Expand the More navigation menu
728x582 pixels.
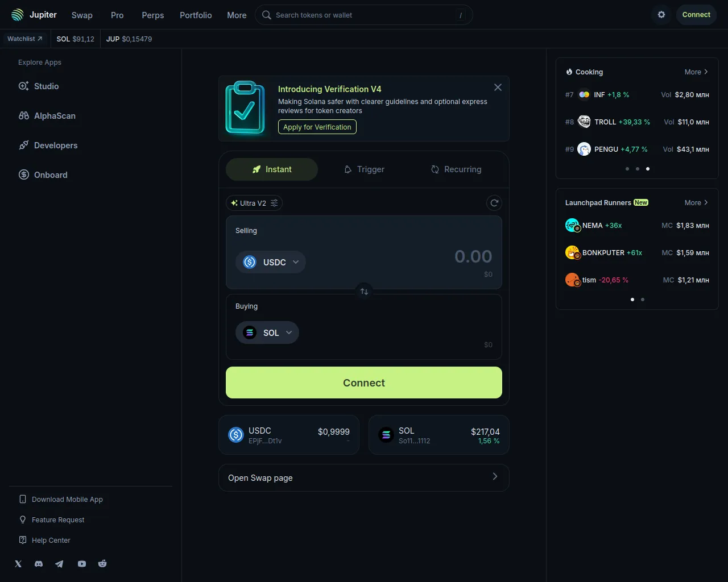tap(237, 15)
